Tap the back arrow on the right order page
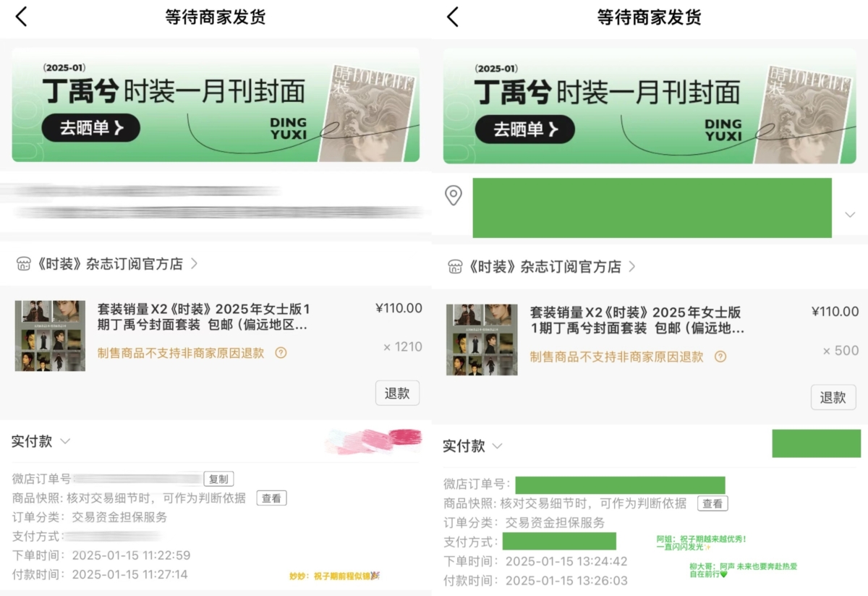 453,17
